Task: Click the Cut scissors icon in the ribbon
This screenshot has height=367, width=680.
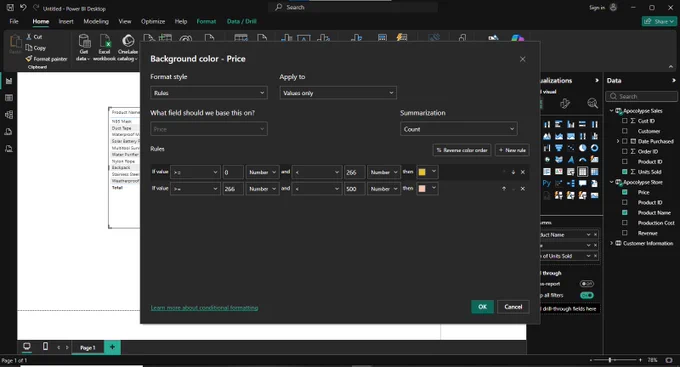Action: [29, 36]
